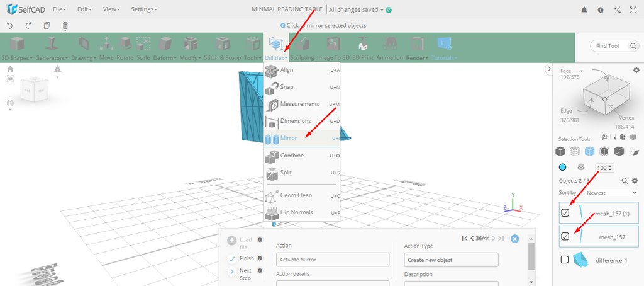Click the Find Tool search field

[613, 46]
